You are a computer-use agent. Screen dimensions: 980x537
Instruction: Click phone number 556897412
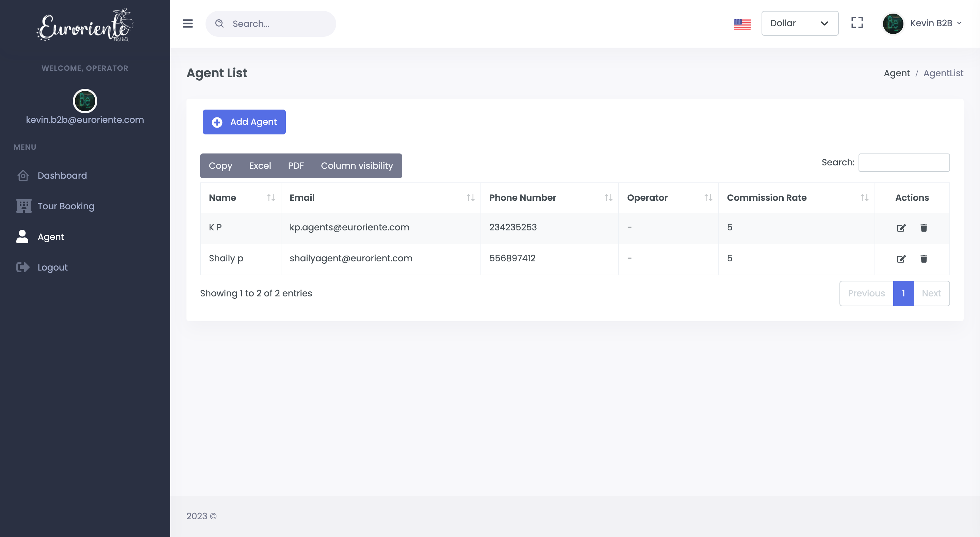(x=512, y=258)
